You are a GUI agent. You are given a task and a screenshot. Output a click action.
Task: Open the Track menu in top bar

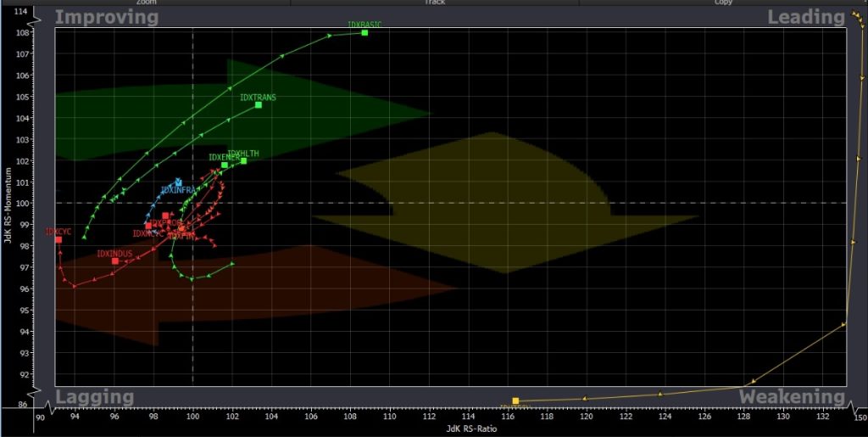435,3
